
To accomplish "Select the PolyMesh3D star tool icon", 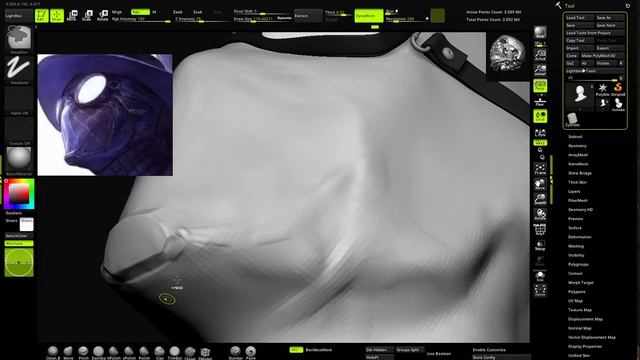I will [602, 89].
